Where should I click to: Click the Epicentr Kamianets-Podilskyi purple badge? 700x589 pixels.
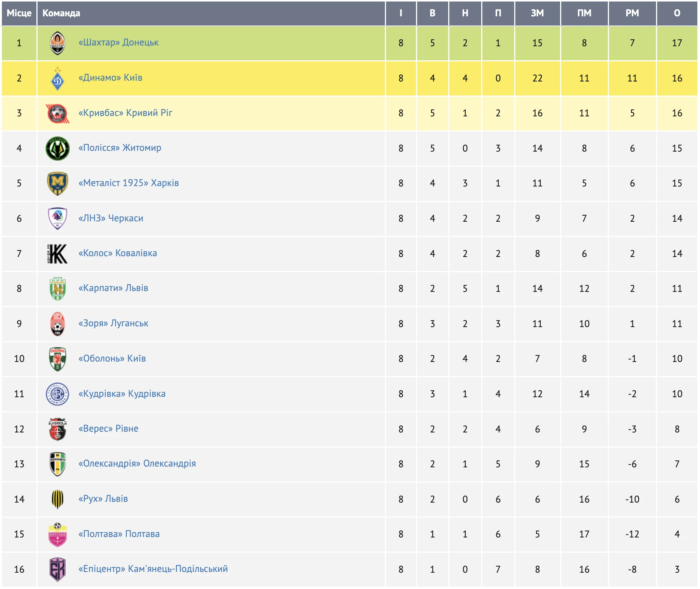point(58,569)
